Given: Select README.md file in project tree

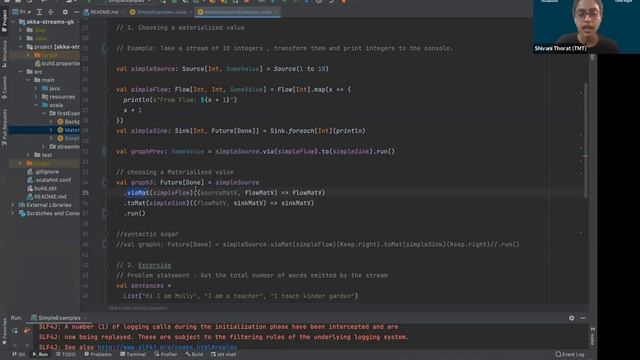Looking at the screenshot, I should click(47, 197).
